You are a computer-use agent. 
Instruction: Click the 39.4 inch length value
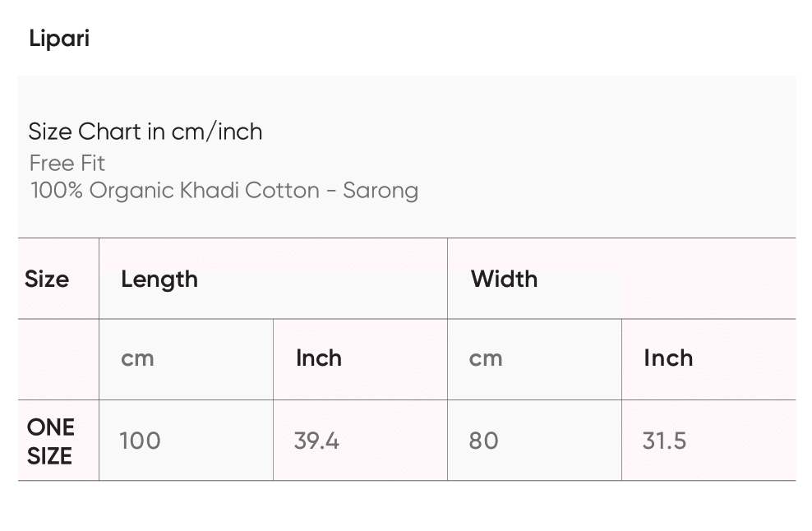click(x=316, y=441)
